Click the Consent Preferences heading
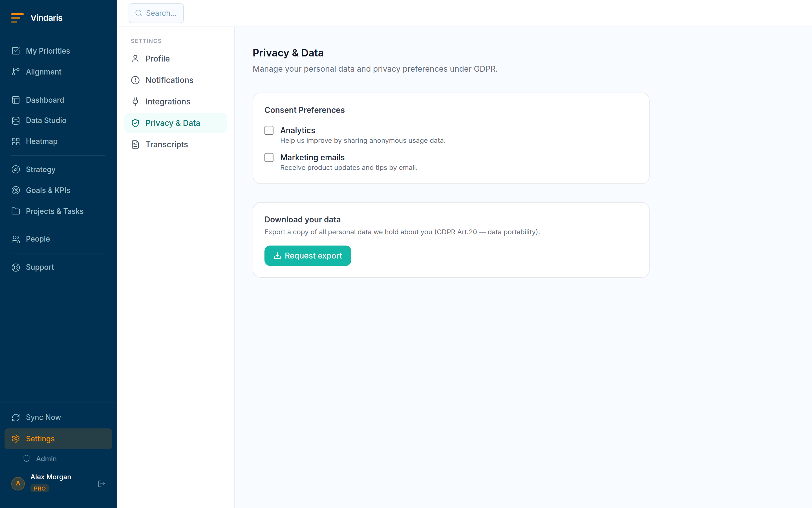 point(304,110)
